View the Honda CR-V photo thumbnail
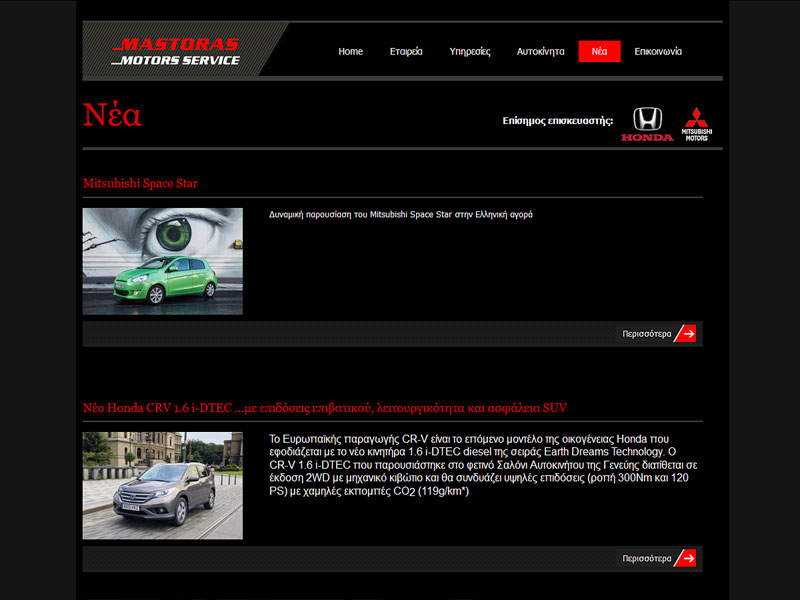Screen dimensions: 800x600 point(163,486)
